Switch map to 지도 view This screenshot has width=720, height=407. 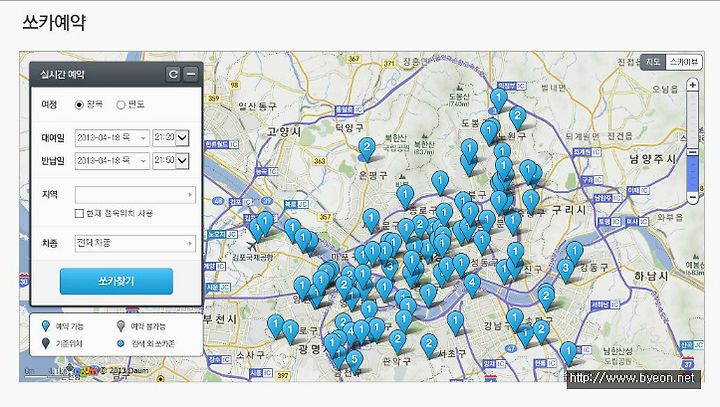coord(652,62)
